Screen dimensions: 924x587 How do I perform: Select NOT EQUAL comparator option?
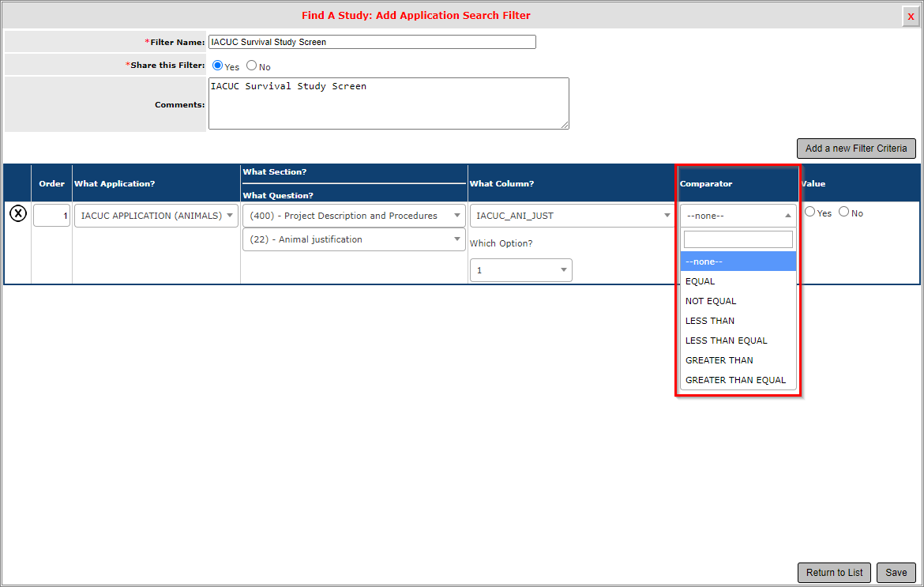click(x=738, y=301)
